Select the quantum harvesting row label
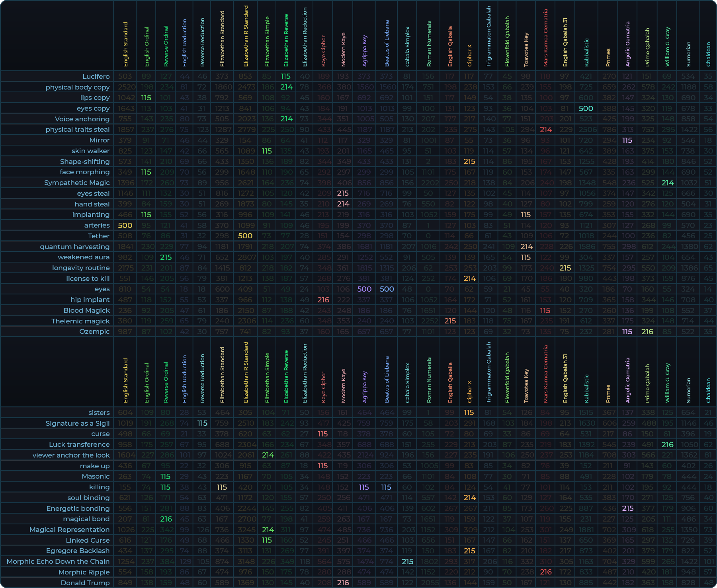The height and width of the screenshot is (588, 717). coord(74,247)
